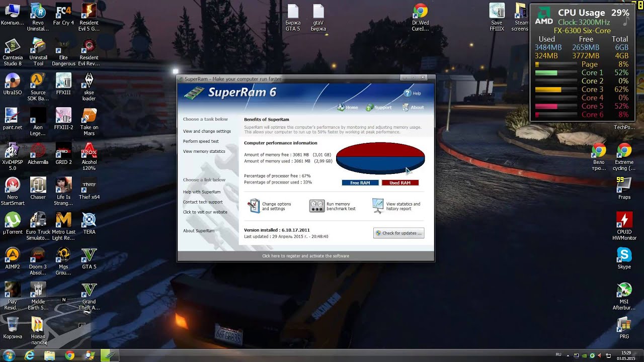Select the UltraISO desktop icon

13,84
